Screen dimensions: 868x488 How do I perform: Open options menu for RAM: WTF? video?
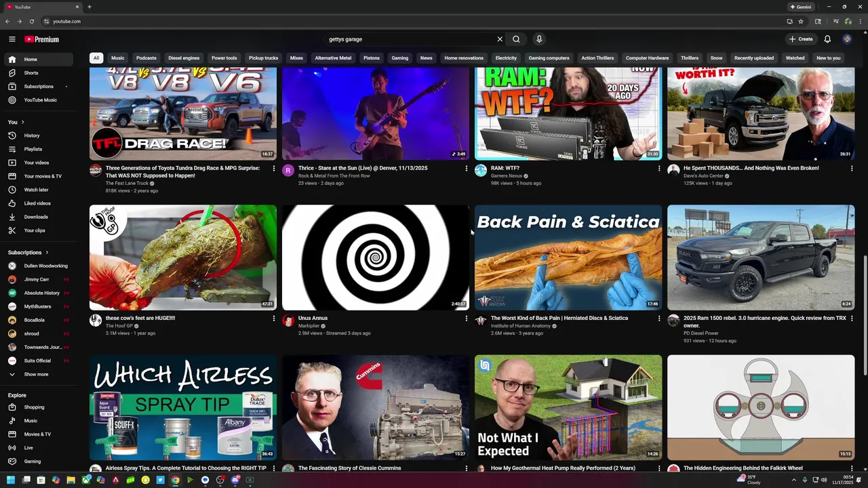click(x=659, y=168)
